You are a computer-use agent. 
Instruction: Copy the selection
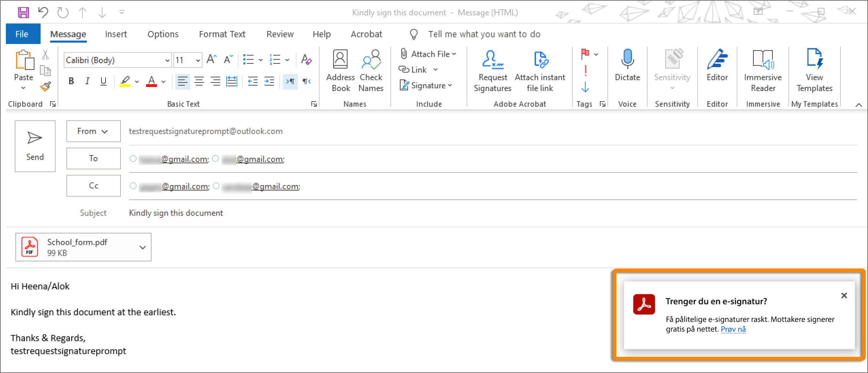tap(45, 70)
